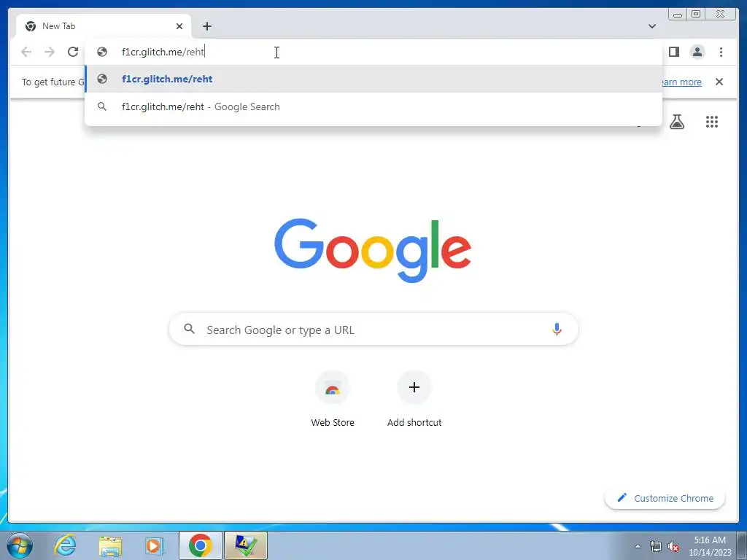Click Add shortcut tile

414,399
